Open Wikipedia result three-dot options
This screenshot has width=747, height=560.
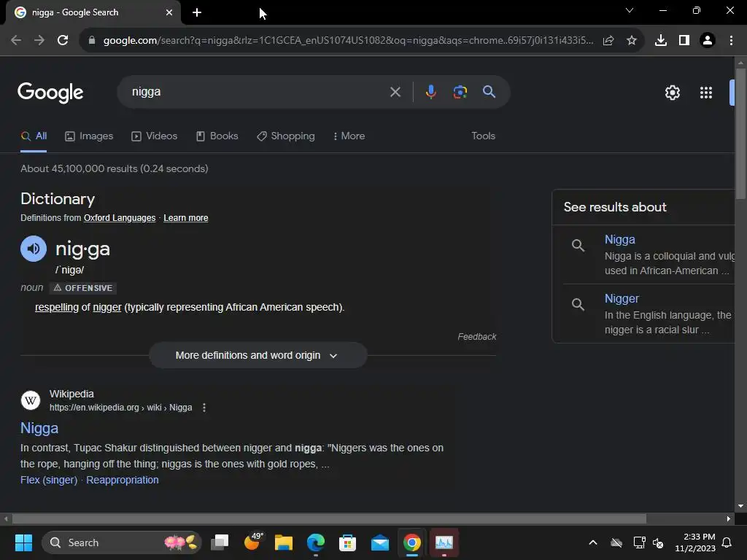204,408
